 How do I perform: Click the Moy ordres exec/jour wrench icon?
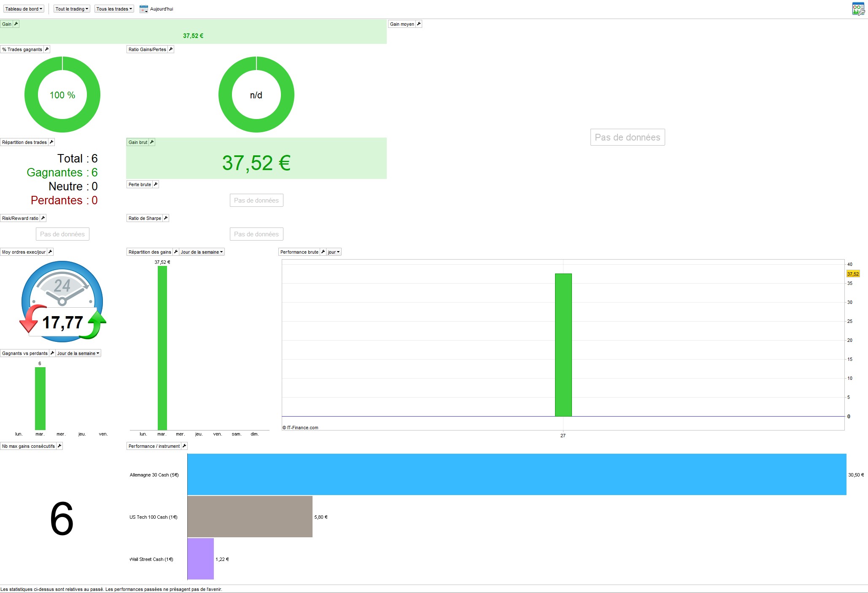tap(50, 252)
